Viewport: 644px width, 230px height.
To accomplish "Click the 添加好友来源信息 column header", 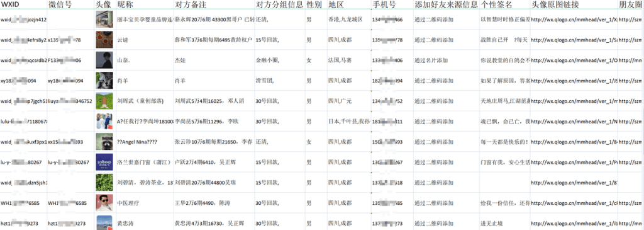I will (447, 4).
